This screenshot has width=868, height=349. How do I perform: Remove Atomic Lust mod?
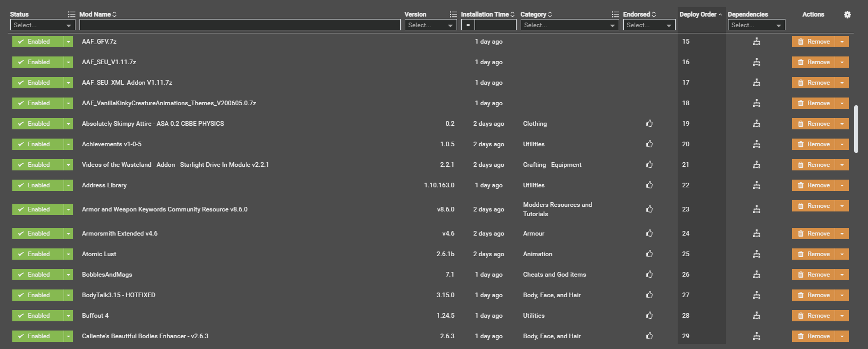[814, 254]
